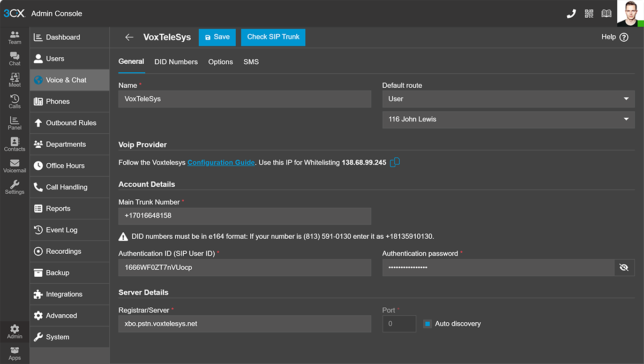The width and height of the screenshot is (644, 364).
Task: Click the user profile avatar
Action: point(630,13)
